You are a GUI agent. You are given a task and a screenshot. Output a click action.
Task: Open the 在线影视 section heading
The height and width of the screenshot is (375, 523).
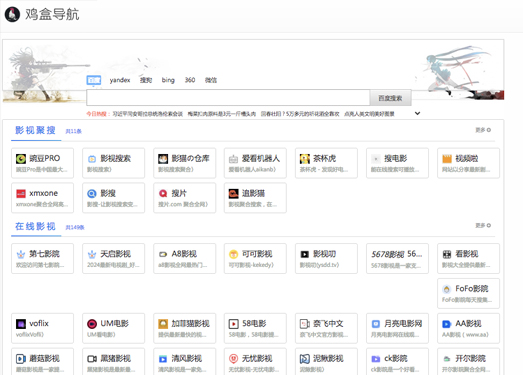click(35, 226)
